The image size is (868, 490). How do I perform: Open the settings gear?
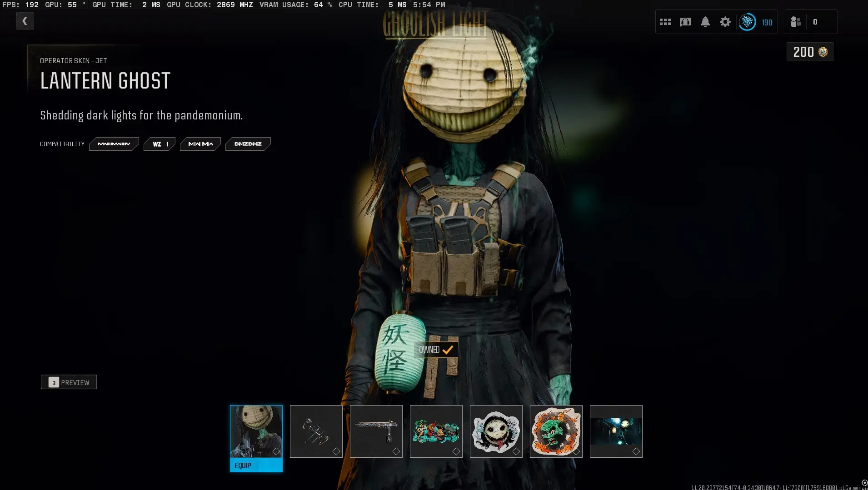(x=725, y=22)
